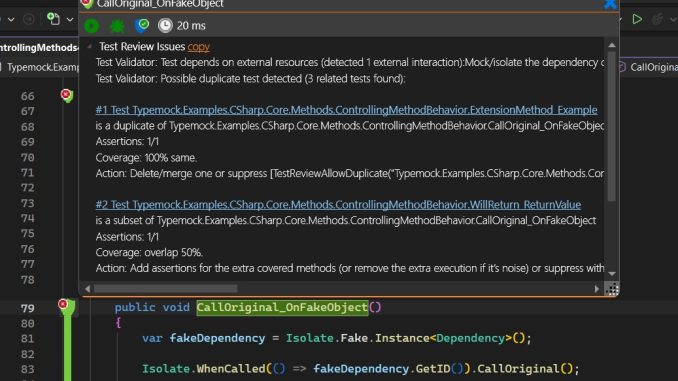Collapse the Test Review Issues section
Viewport: 678px width, 381px height.
(90, 46)
